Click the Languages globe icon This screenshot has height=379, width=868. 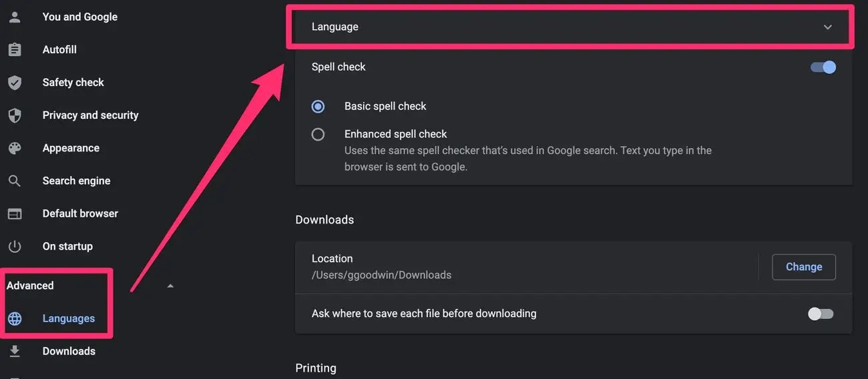[x=15, y=318]
